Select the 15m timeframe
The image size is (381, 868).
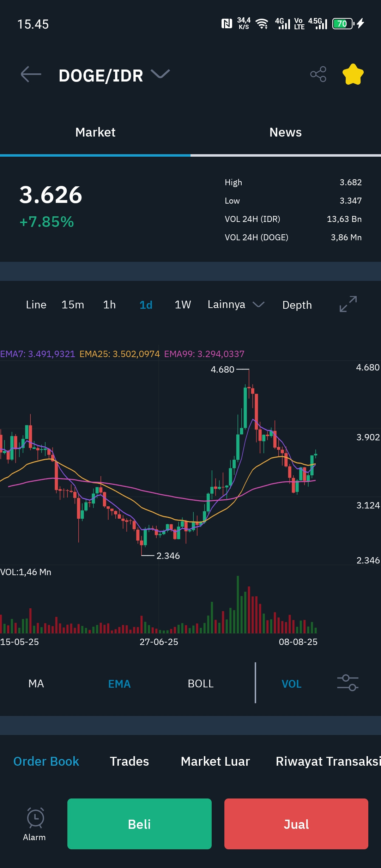(73, 305)
